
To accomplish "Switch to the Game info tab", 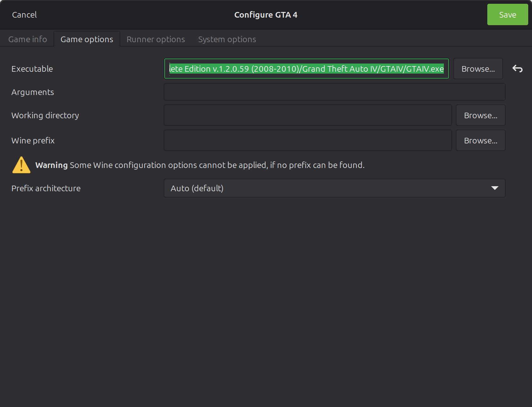I will tap(28, 39).
